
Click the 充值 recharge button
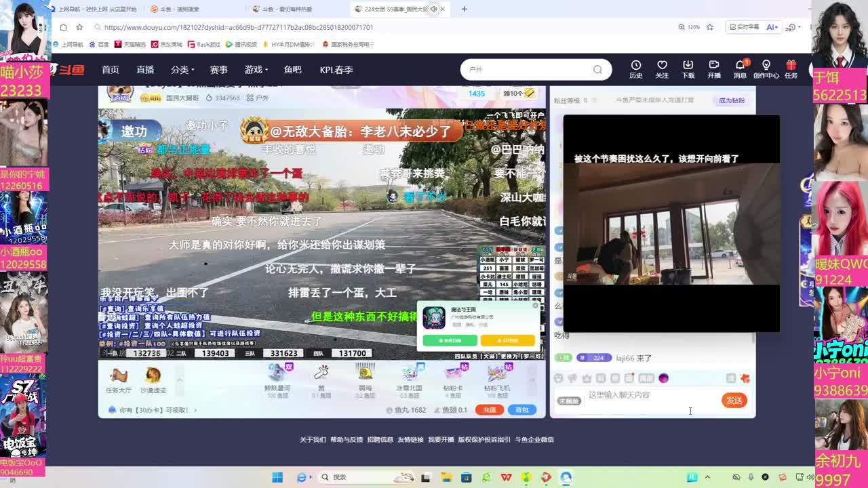point(489,410)
